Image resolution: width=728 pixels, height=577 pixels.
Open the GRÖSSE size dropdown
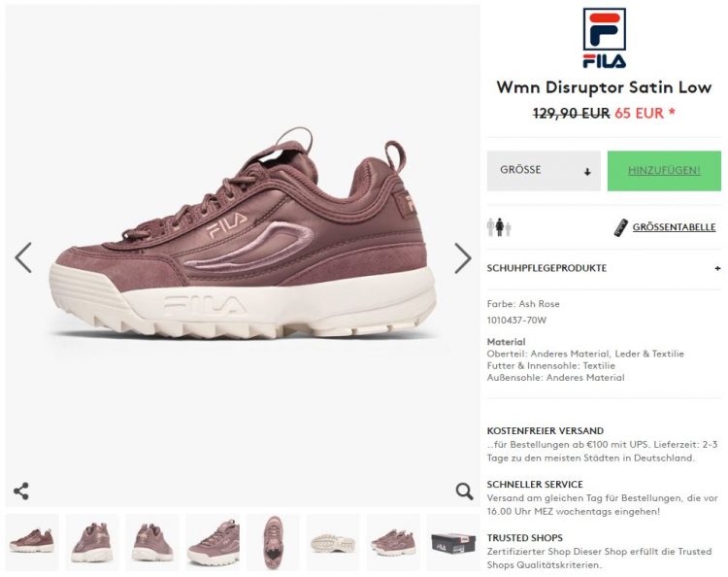(x=544, y=171)
